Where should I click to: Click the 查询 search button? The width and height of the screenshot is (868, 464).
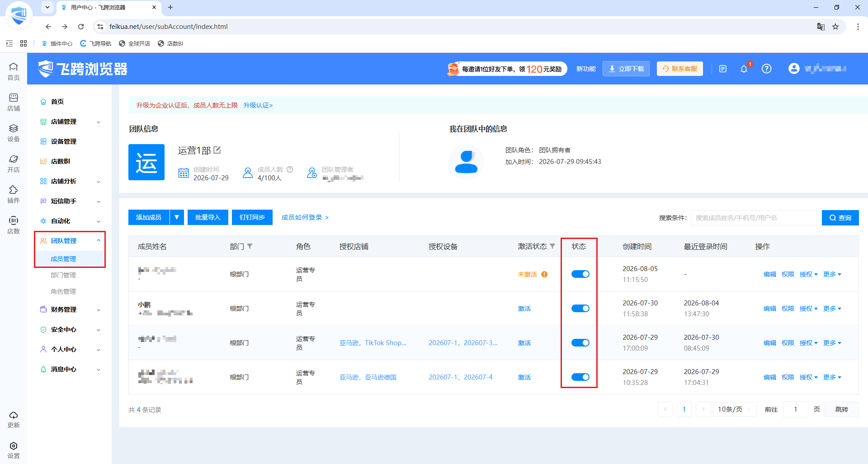click(840, 218)
